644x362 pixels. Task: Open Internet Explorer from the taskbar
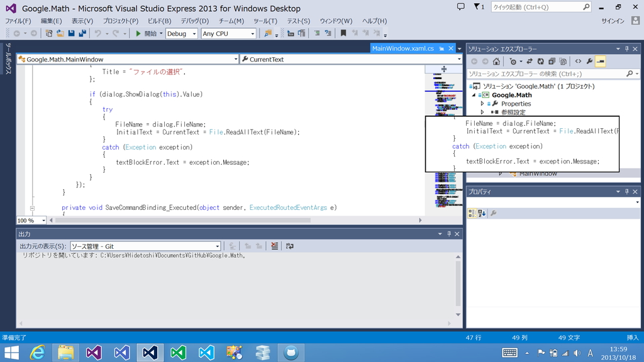[37, 353]
